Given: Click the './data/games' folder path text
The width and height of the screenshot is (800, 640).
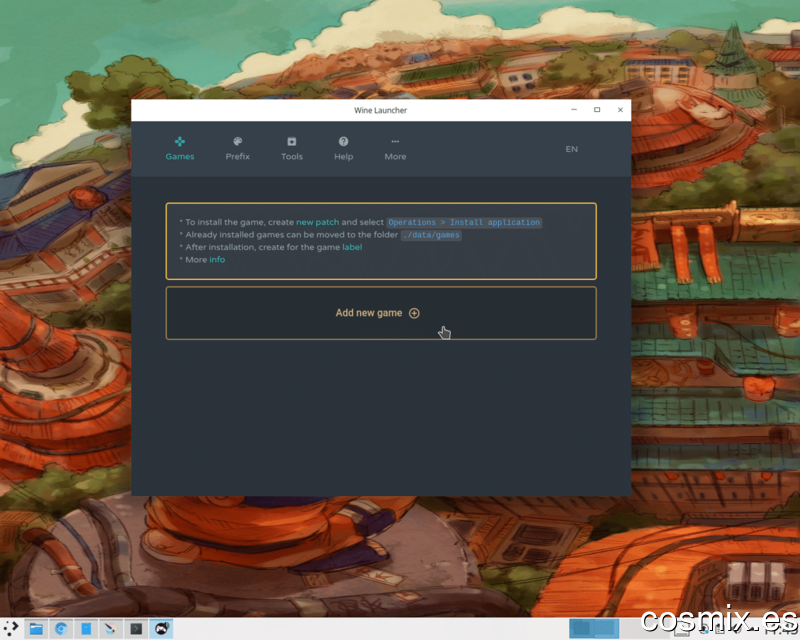Looking at the screenshot, I should tap(431, 235).
